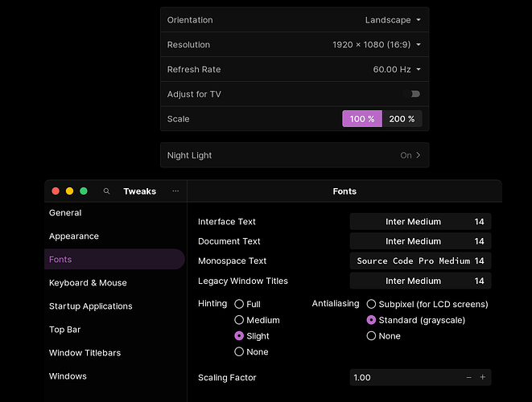Go to Keyboard & Mouse settings
The image size is (532, 402).
88,283
